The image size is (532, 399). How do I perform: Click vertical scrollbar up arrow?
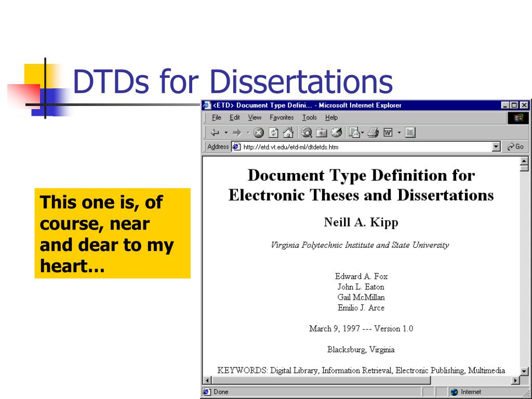(x=524, y=161)
